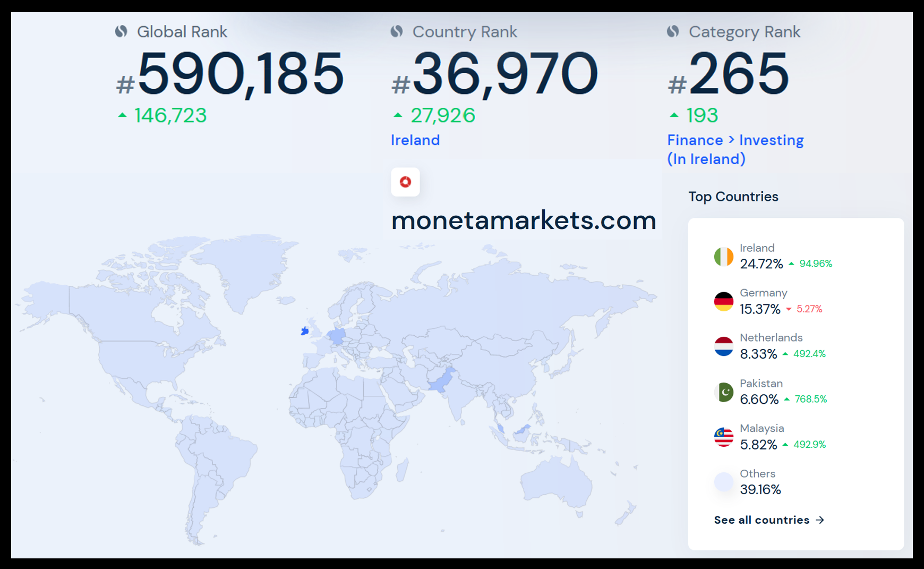Click Germany highlighted on the world map

coord(337,336)
